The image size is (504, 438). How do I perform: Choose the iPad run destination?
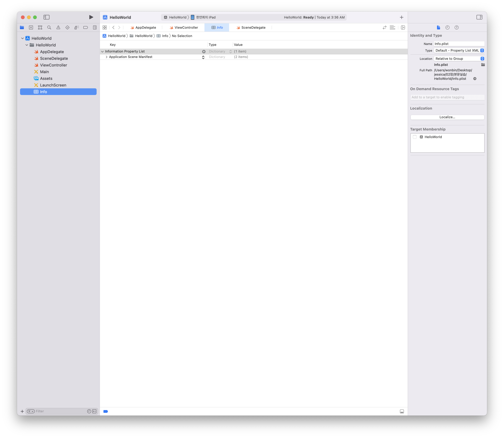click(203, 17)
